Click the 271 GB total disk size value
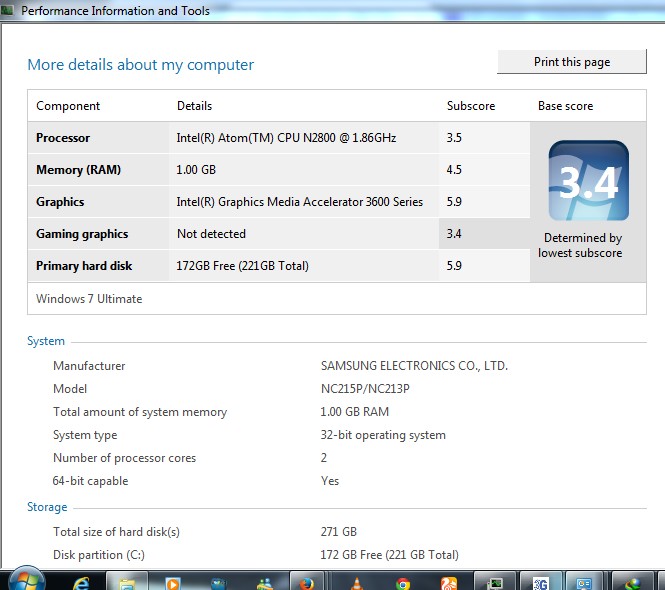 coord(338,532)
